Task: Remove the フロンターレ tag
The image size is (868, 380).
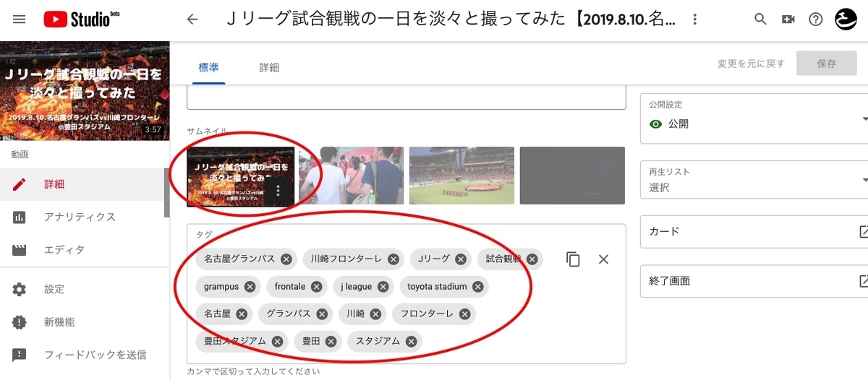Action: click(x=464, y=314)
